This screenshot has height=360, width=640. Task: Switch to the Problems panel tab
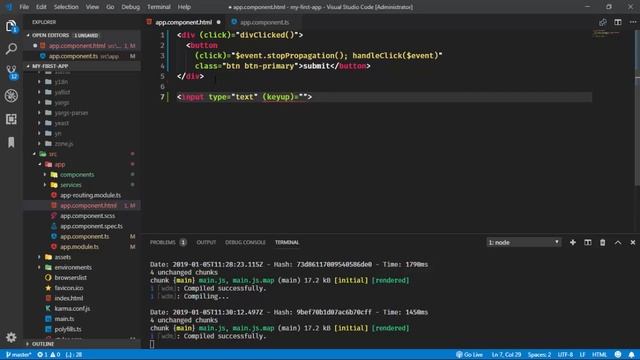point(168,242)
